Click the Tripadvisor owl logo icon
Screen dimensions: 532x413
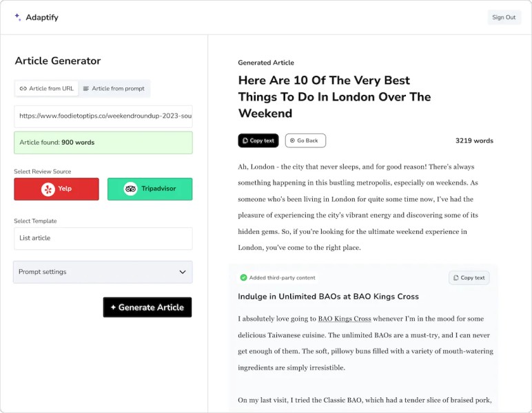[x=131, y=189]
